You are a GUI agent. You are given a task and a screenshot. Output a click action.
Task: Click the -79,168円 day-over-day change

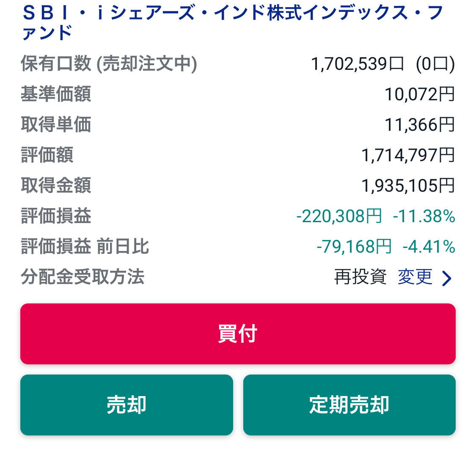click(354, 247)
